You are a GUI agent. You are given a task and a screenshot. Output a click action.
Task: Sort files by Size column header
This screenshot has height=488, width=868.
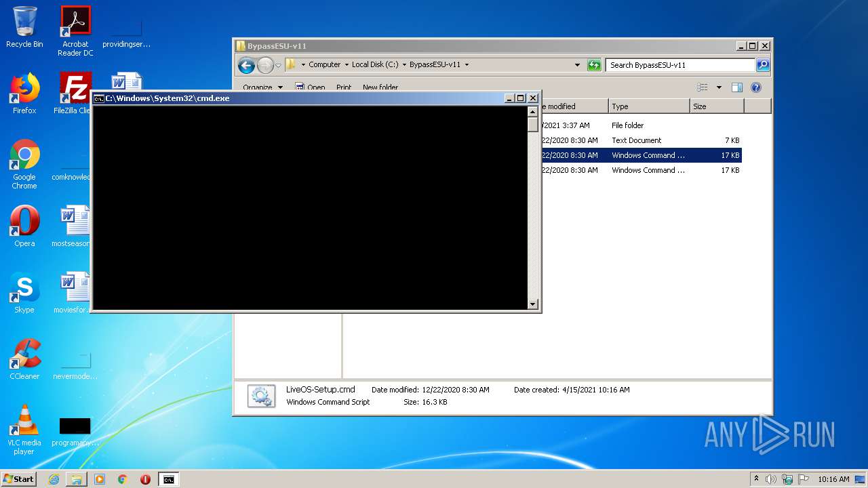717,106
